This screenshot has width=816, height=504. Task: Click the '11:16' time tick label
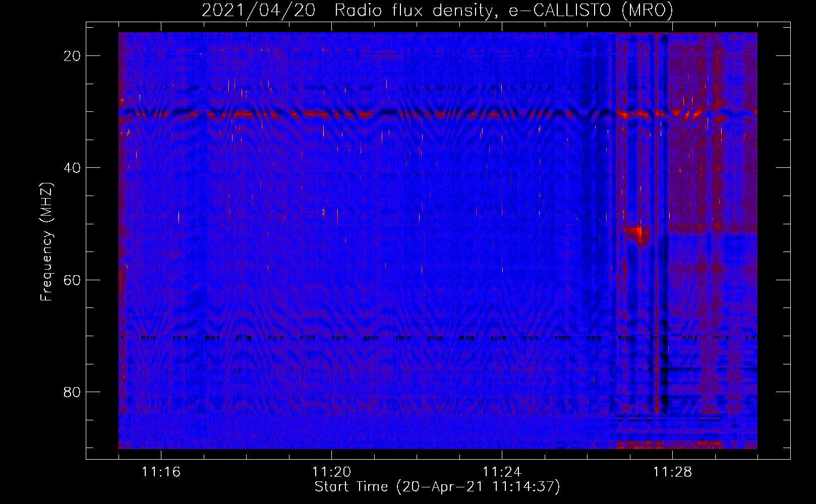pos(161,472)
